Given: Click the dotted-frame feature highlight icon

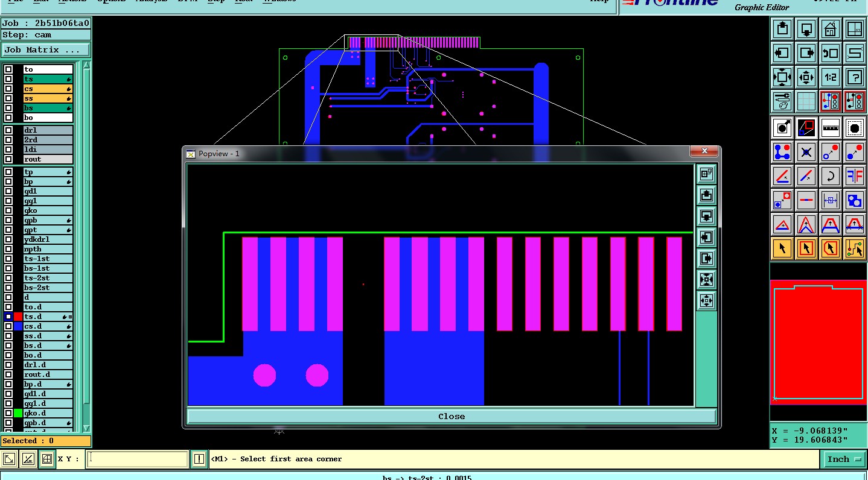Looking at the screenshot, I should tap(854, 128).
